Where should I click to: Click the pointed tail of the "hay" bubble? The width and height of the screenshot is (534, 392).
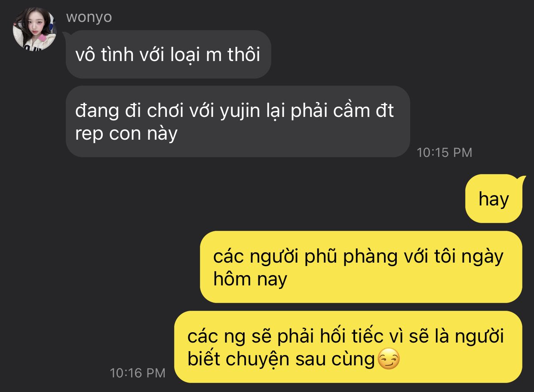coord(521,178)
